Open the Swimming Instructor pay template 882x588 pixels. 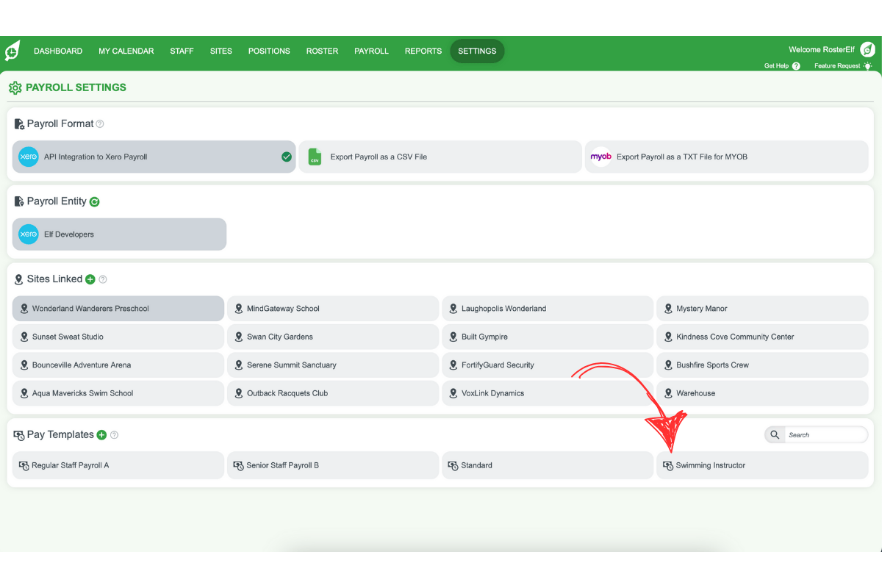pos(762,465)
